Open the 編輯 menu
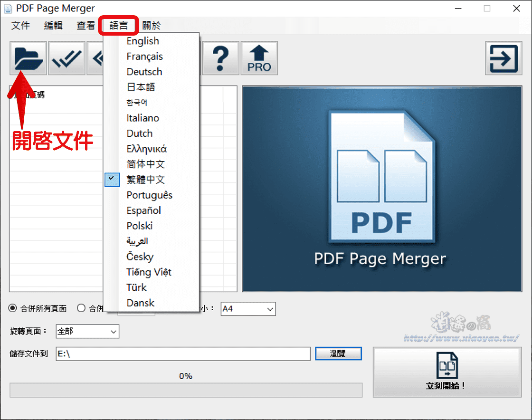532x420 pixels. pos(53,26)
